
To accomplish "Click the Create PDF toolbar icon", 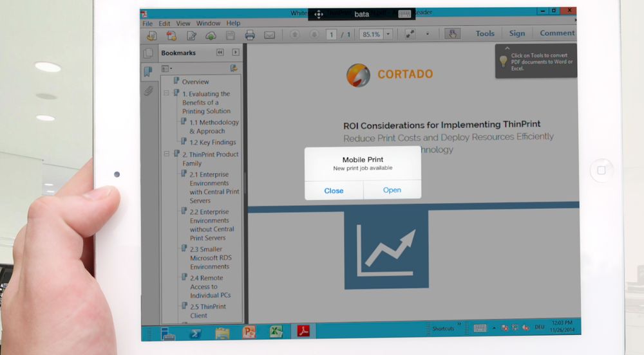I will pos(171,35).
